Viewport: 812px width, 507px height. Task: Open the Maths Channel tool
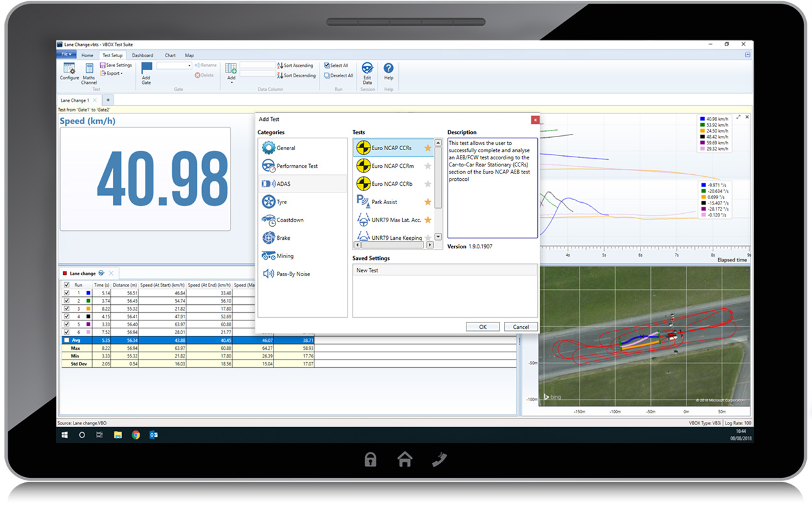tap(89, 69)
